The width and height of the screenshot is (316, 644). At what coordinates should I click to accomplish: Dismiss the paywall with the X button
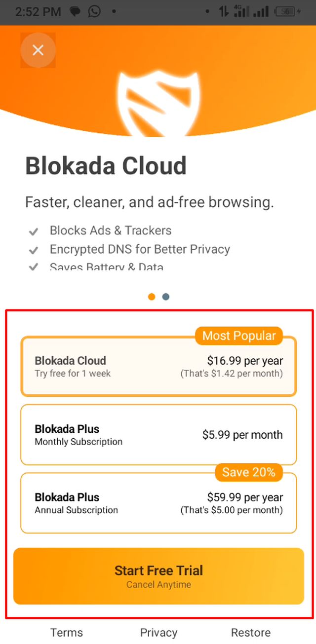tap(38, 50)
